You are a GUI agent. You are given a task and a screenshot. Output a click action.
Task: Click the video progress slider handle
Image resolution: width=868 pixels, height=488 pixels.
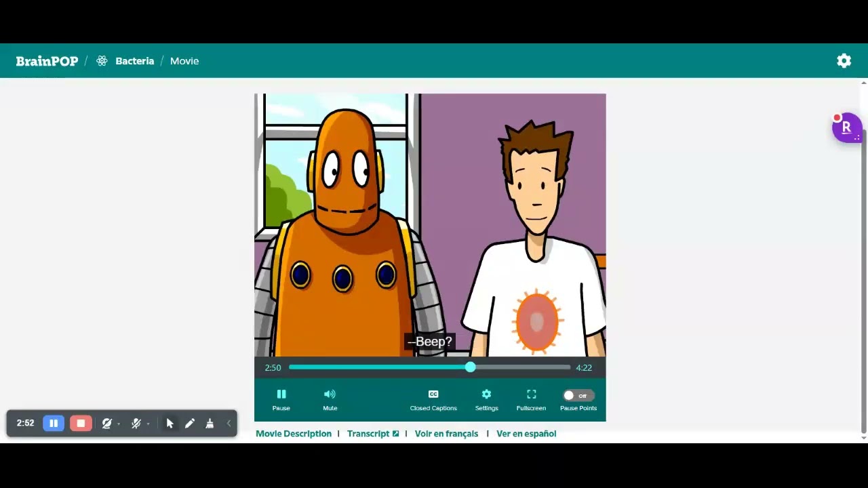pos(470,367)
